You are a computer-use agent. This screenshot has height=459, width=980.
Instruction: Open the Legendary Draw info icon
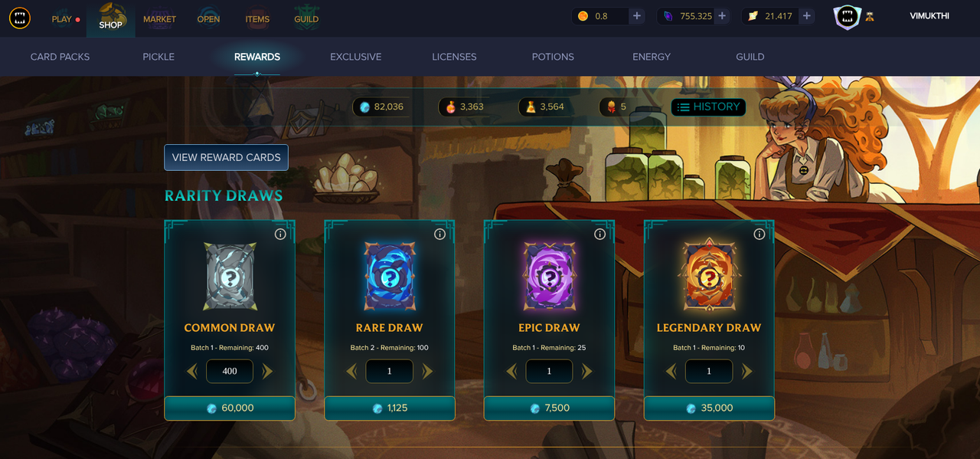click(x=759, y=234)
